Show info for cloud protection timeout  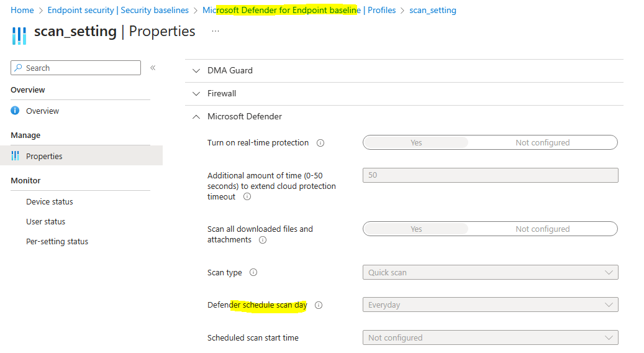(x=247, y=197)
